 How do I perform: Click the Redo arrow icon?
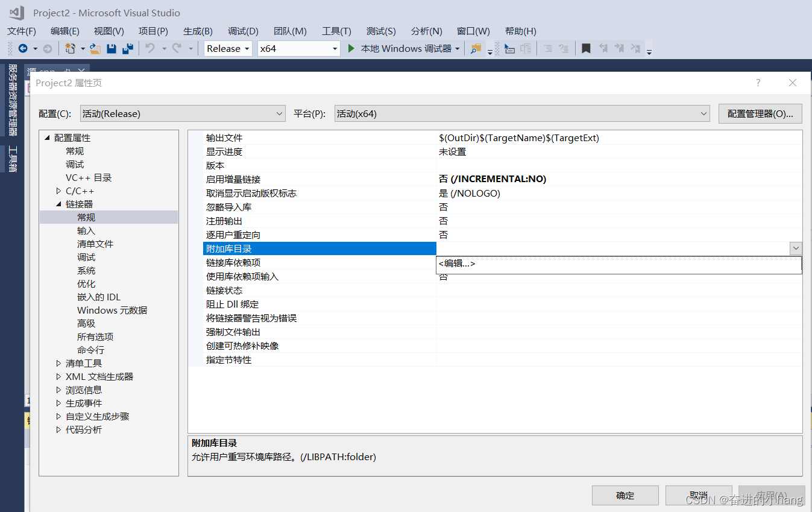tap(177, 49)
